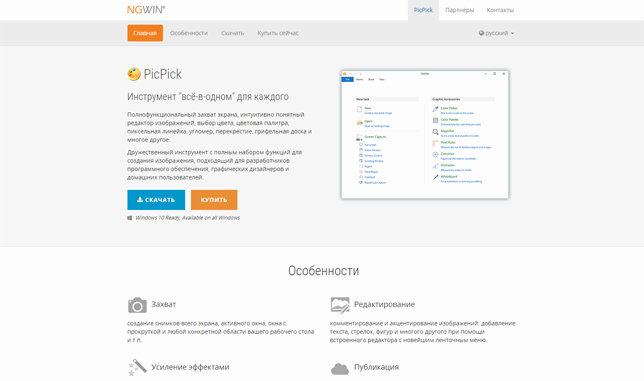
Task: Click the globe icon next to русский
Action: point(481,33)
